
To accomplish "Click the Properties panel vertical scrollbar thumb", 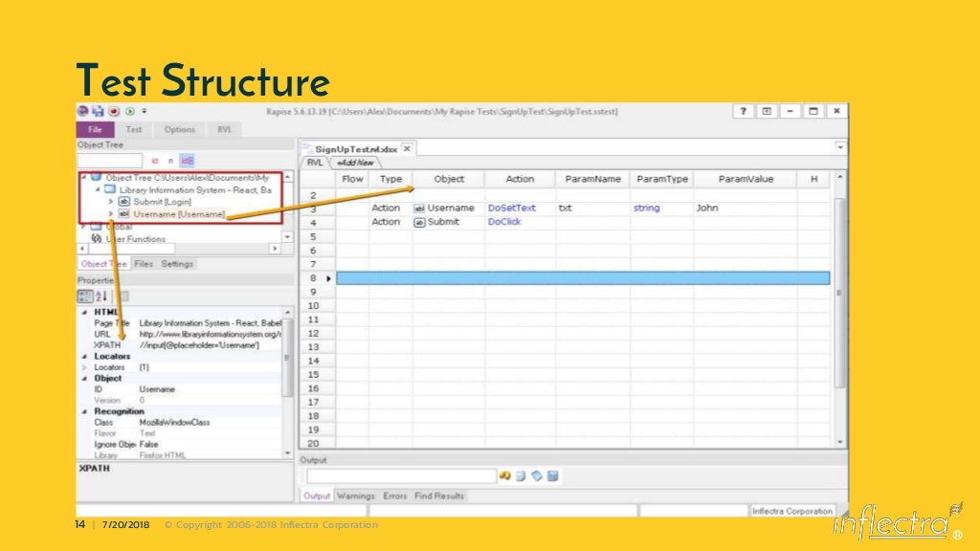I will click(287, 358).
